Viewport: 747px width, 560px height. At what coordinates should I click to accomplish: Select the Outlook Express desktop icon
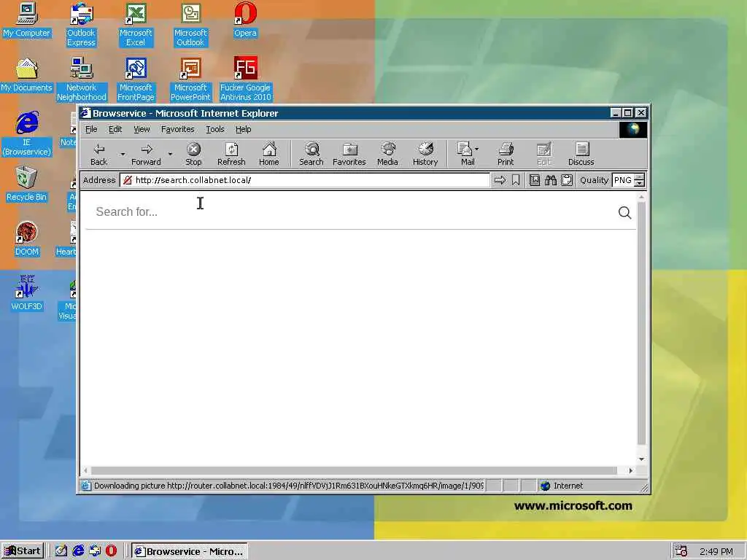tap(81, 25)
